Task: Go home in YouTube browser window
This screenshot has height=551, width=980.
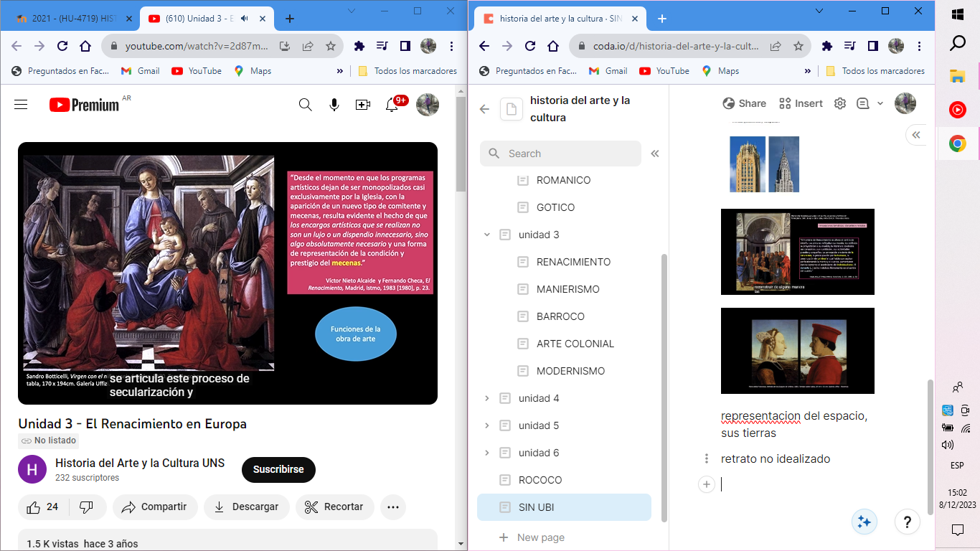Action: click(x=85, y=46)
